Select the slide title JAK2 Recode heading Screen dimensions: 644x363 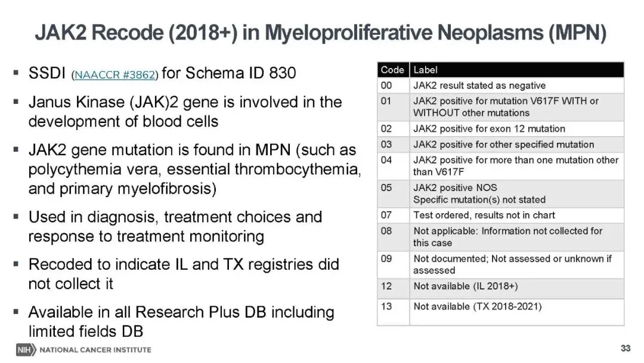coord(320,32)
